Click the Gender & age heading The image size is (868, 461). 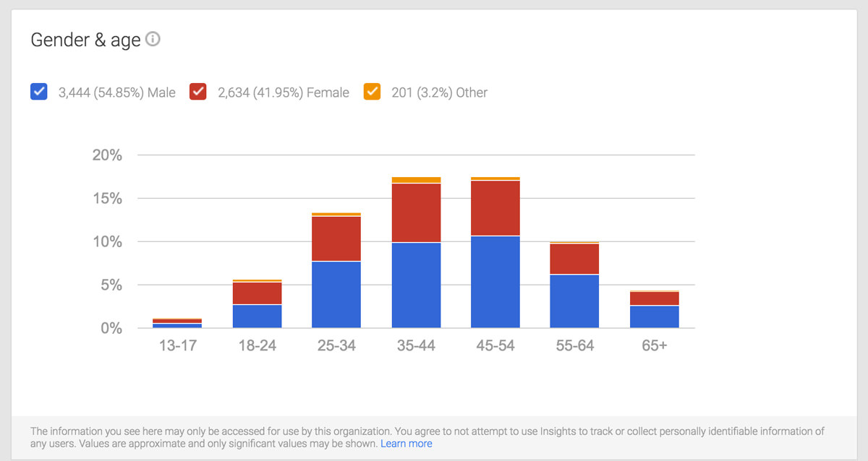click(x=85, y=40)
